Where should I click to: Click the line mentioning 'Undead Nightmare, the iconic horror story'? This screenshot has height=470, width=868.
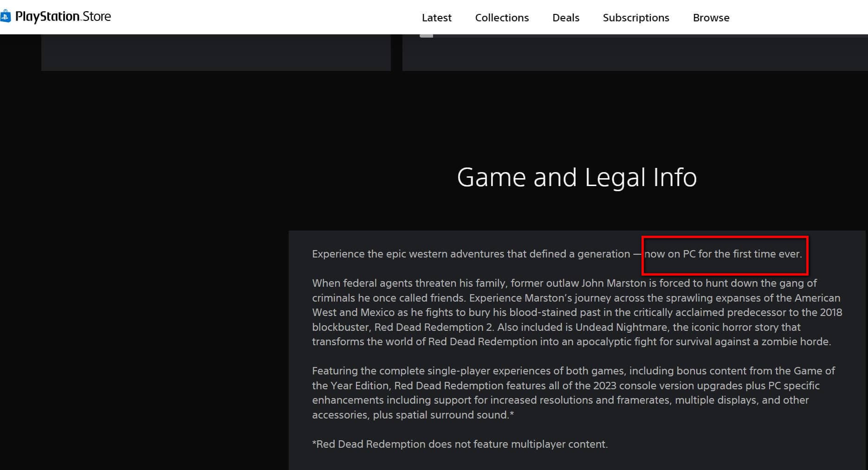point(556,327)
